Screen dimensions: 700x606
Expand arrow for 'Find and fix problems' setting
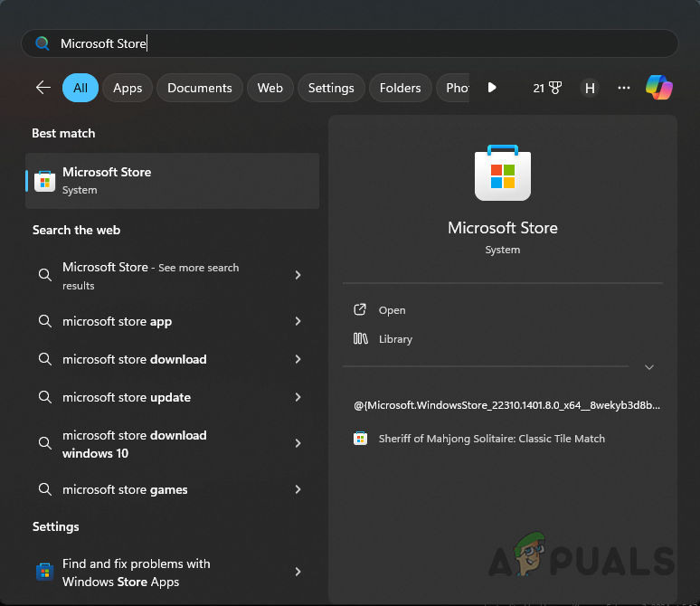point(298,572)
